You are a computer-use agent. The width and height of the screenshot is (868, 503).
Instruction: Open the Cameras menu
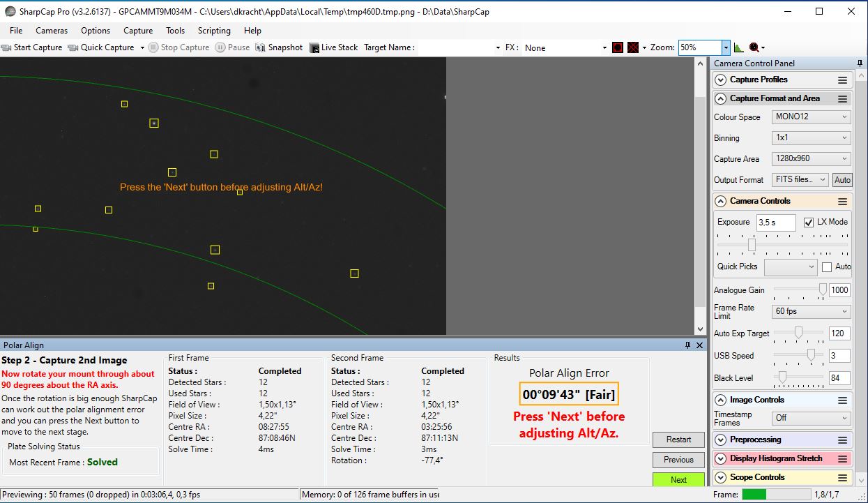click(52, 31)
